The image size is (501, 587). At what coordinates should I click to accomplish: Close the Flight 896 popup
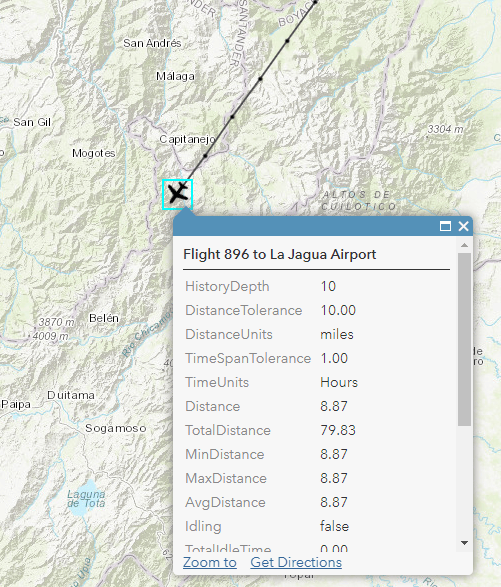[x=464, y=226]
